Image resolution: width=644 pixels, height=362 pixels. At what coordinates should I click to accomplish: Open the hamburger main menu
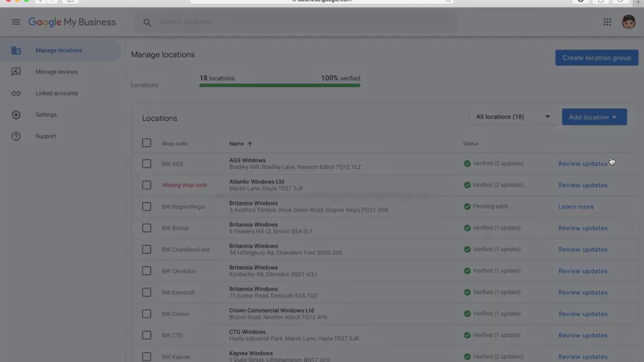pos(16,22)
